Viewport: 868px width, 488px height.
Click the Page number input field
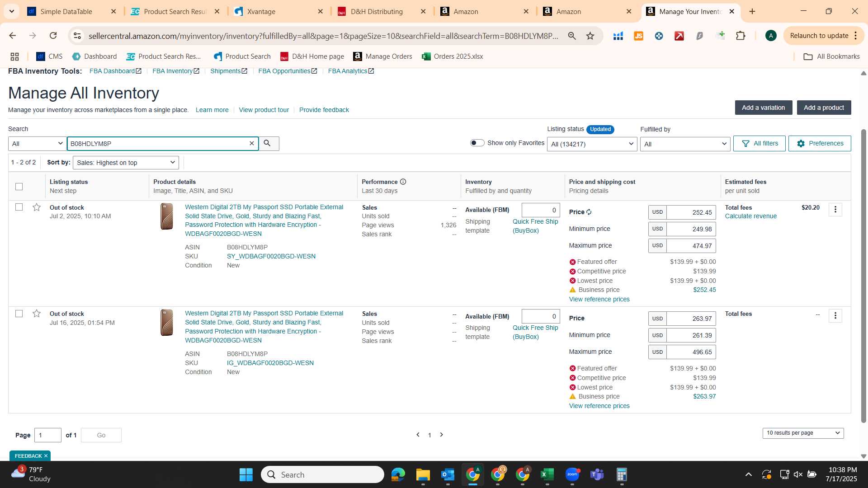coord(48,435)
